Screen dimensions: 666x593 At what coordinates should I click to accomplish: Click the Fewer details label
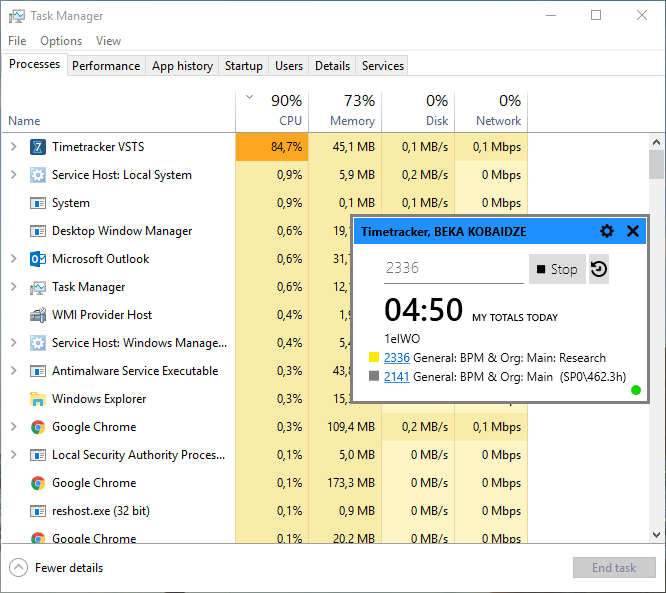click(69, 568)
